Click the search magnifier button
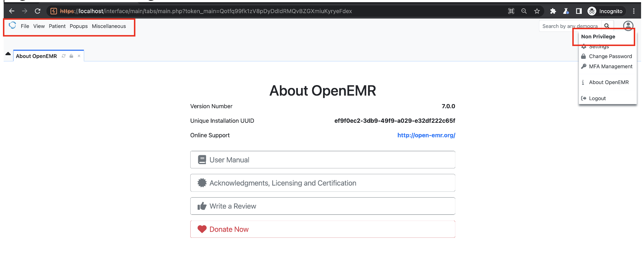644x263 pixels. (x=607, y=26)
